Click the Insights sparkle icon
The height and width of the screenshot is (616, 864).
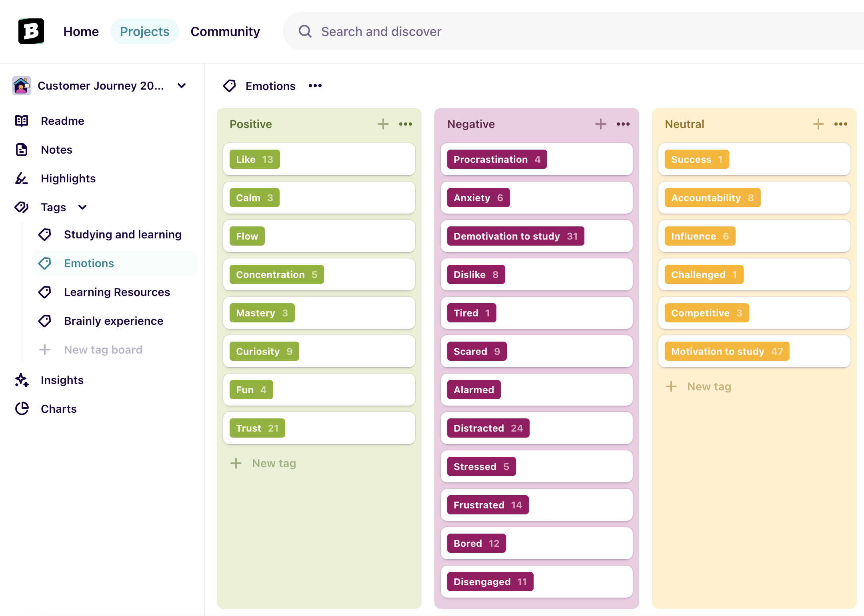22,380
